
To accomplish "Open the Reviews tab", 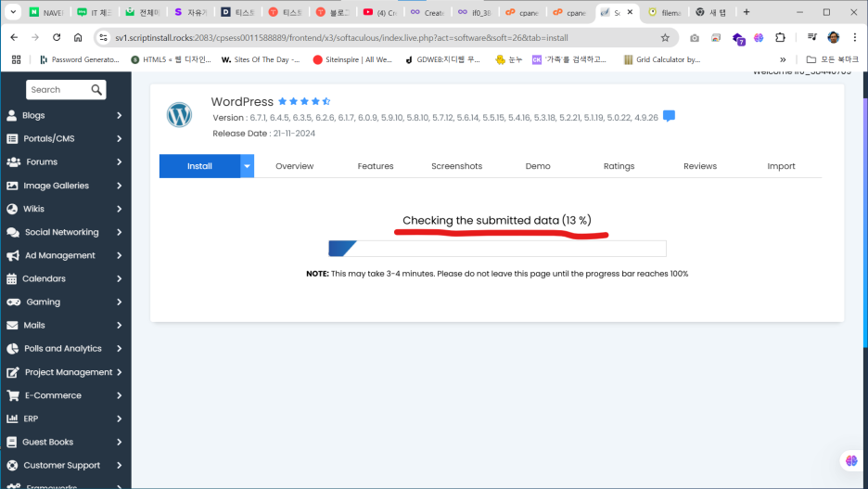I will point(700,166).
